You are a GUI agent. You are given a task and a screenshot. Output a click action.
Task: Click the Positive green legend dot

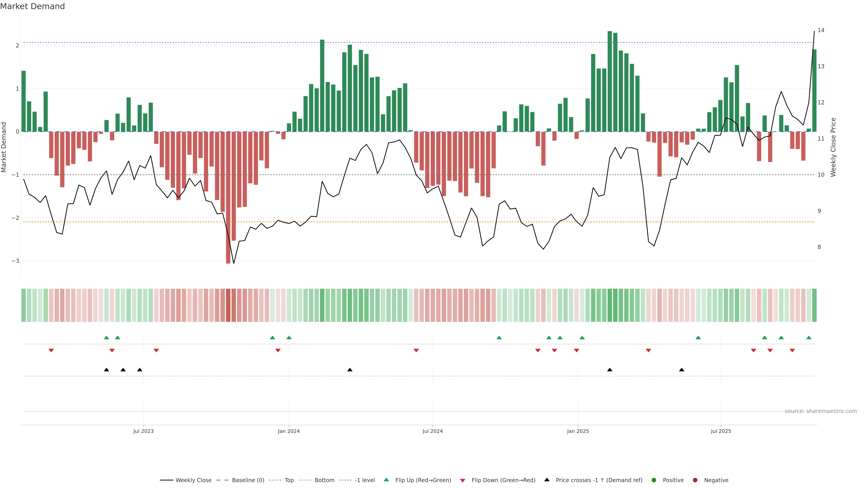pyautogui.click(x=654, y=480)
